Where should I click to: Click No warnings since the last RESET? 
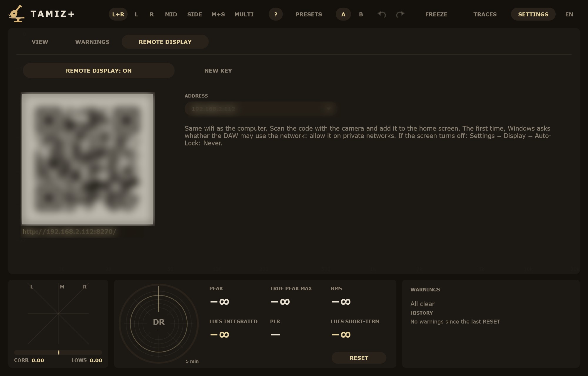pos(455,322)
